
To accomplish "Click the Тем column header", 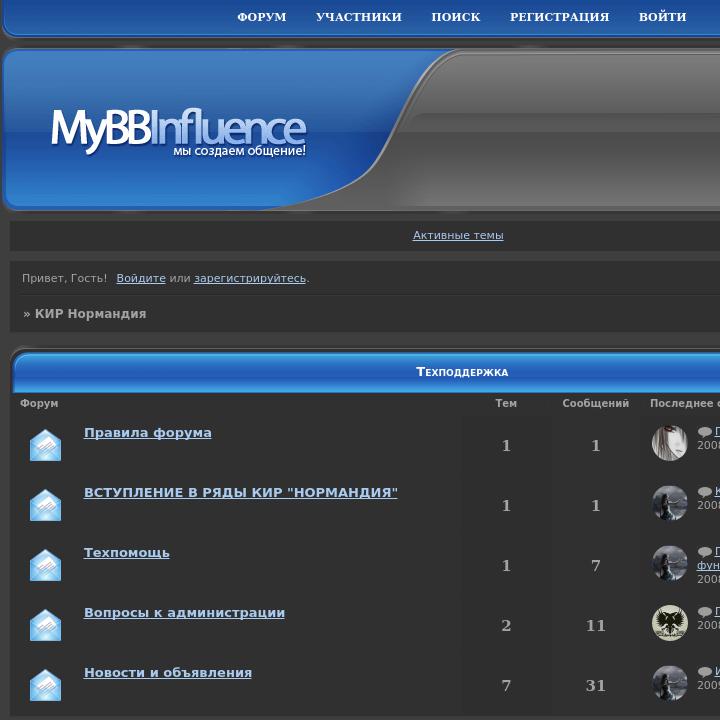I will tap(506, 403).
